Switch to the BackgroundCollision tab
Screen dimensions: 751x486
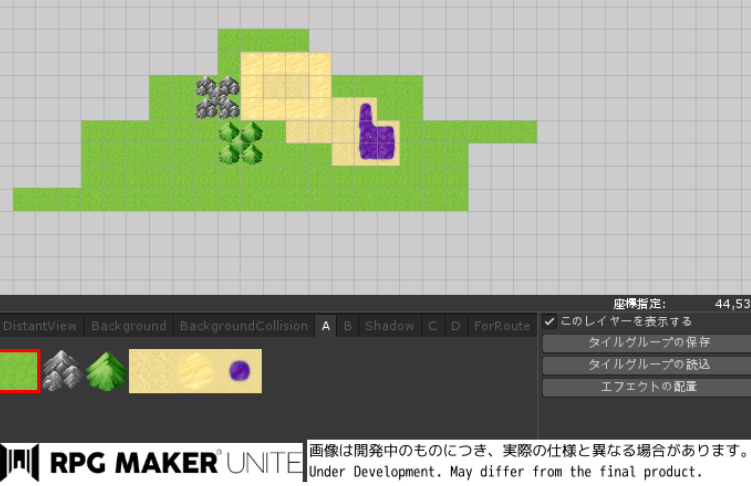point(243,326)
